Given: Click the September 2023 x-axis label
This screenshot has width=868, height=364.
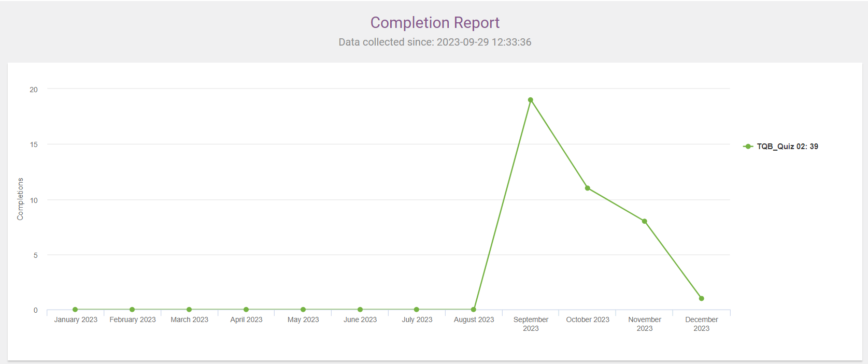Looking at the screenshot, I should (531, 324).
